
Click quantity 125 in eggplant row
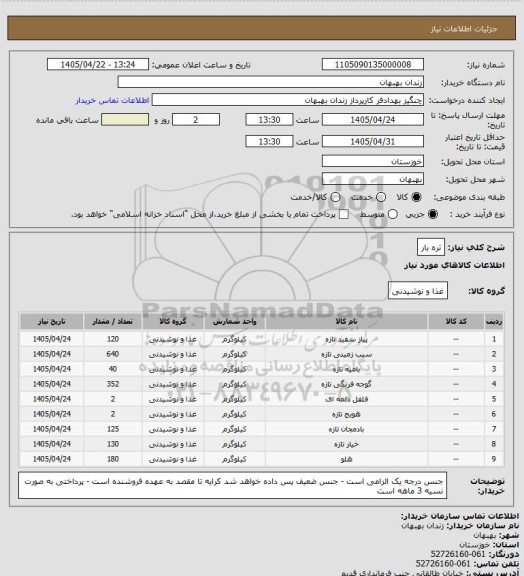point(113,429)
